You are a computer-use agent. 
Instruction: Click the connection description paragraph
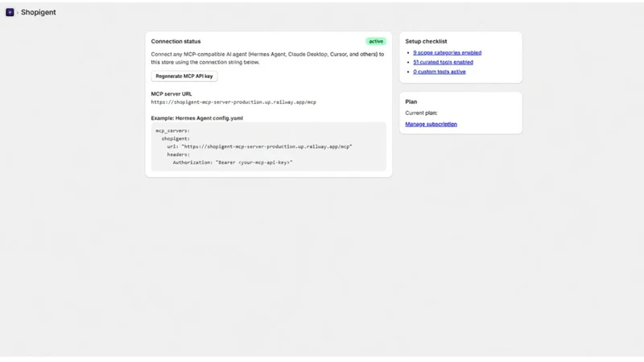click(267, 58)
